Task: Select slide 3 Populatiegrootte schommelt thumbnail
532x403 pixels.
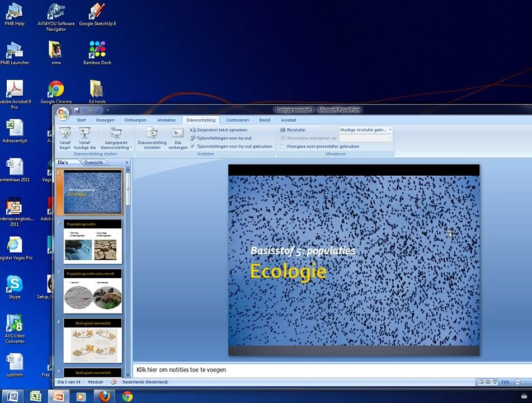Action: click(93, 291)
